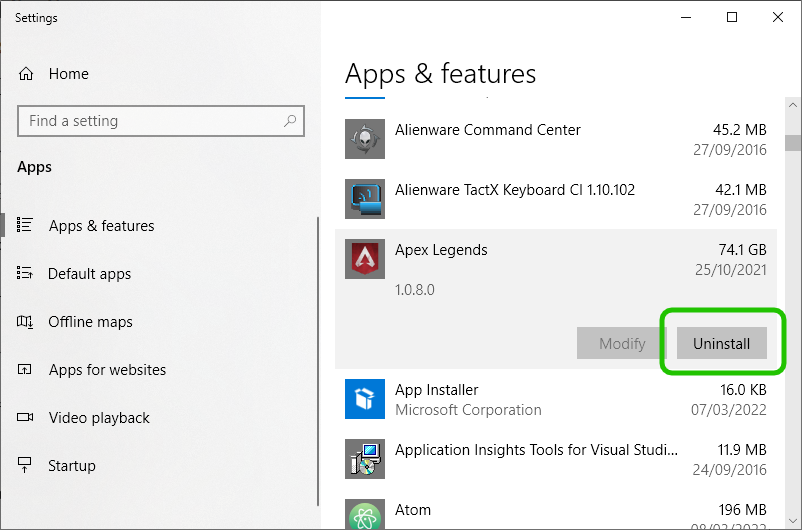
Task: Click the Apps section header in sidebar
Action: (34, 167)
